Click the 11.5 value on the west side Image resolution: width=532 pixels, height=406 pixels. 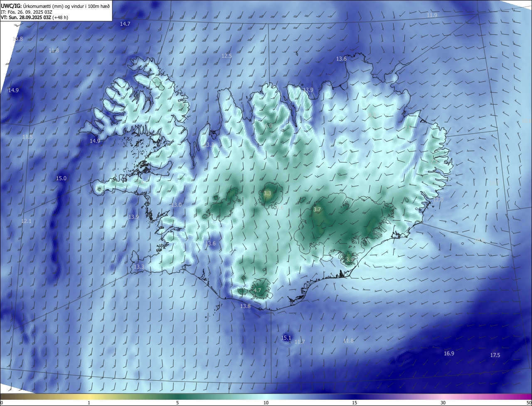click(27, 137)
